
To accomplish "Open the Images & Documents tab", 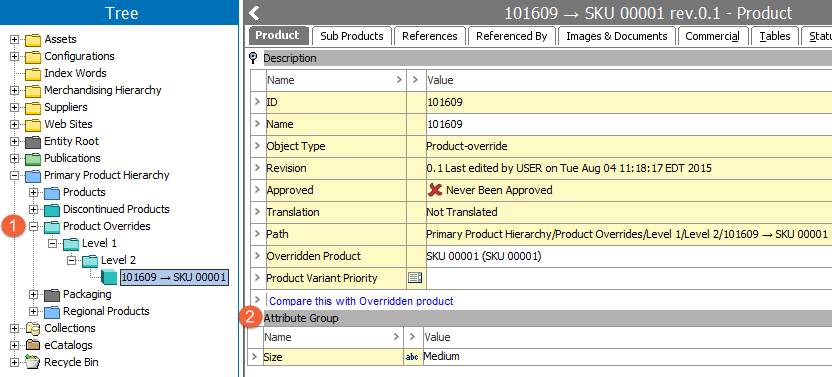I will click(x=617, y=36).
